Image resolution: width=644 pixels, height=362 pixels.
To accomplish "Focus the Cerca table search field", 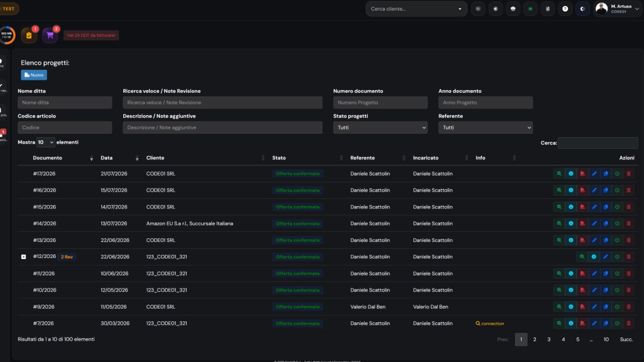I will pyautogui.click(x=598, y=143).
